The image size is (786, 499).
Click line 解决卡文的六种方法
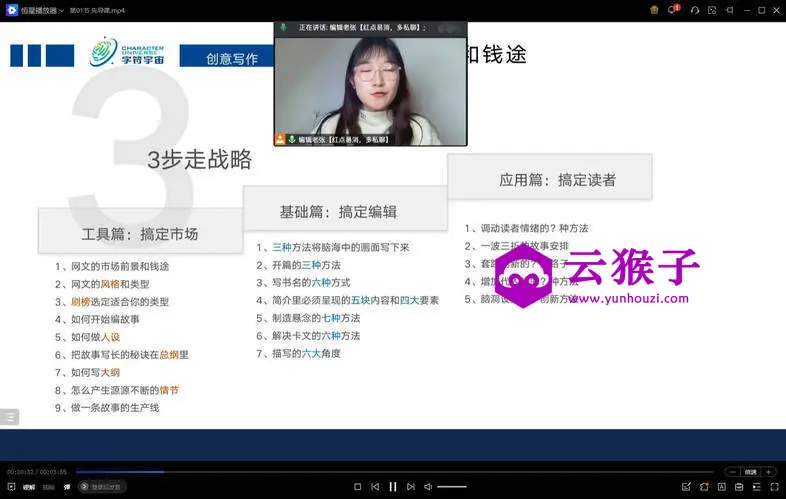[308, 336]
